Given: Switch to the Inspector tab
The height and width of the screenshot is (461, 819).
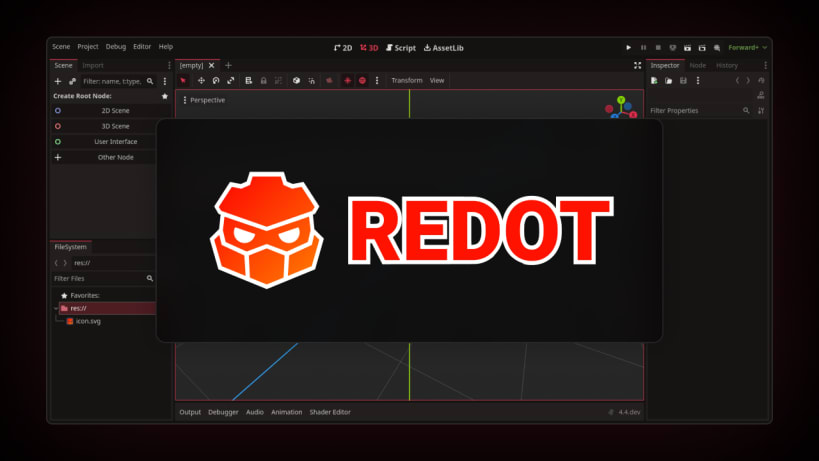Looking at the screenshot, I should (x=664, y=65).
